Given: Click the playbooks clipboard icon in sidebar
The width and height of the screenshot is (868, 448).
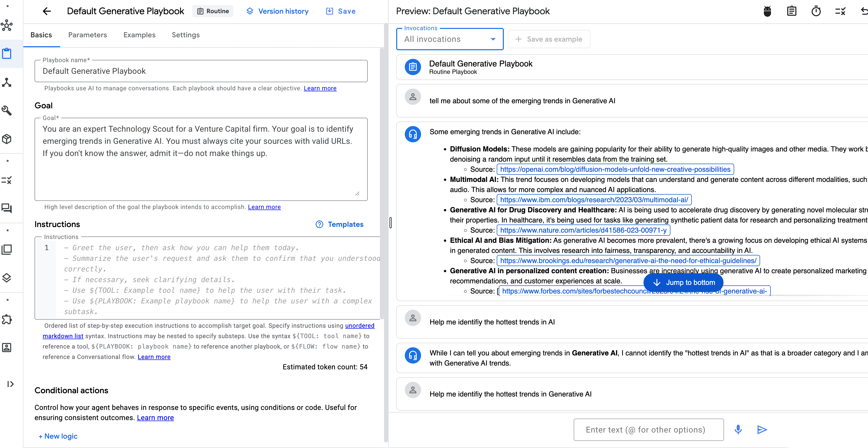Looking at the screenshot, I should click(7, 53).
